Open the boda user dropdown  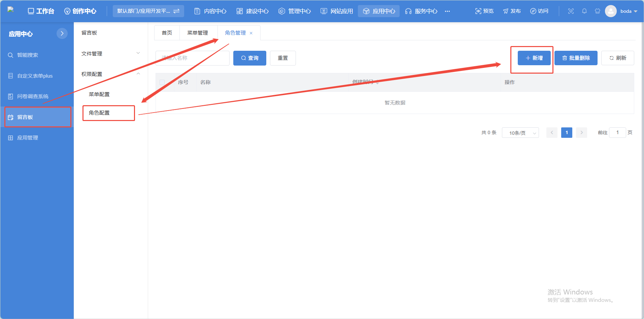[629, 11]
